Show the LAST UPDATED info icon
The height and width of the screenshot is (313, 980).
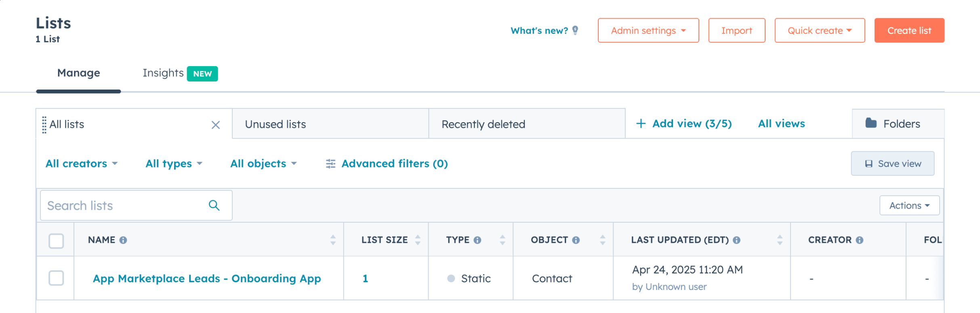737,240
